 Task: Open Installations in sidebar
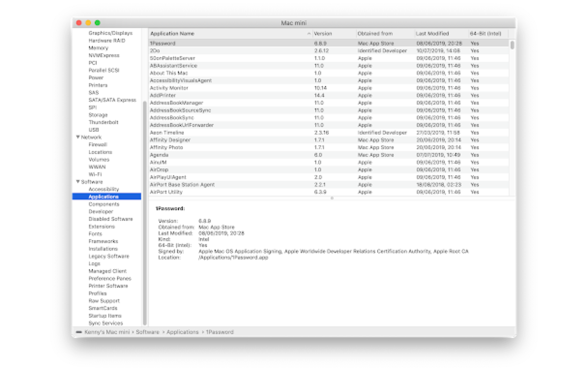pyautogui.click(x=103, y=249)
